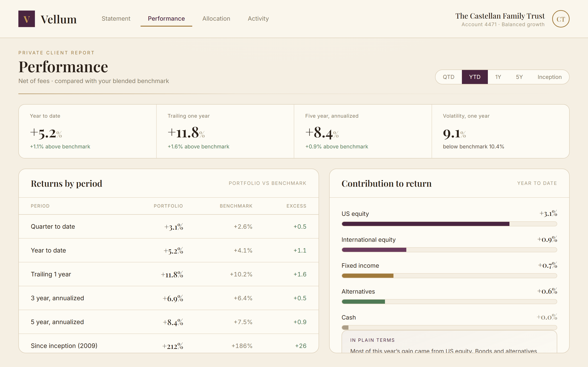
Task: Click the Excess column header
Action: pyautogui.click(x=296, y=206)
